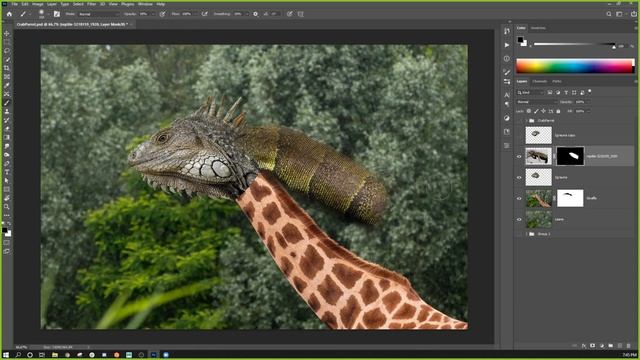Open the brush Mode dropdown

pyautogui.click(x=98, y=14)
